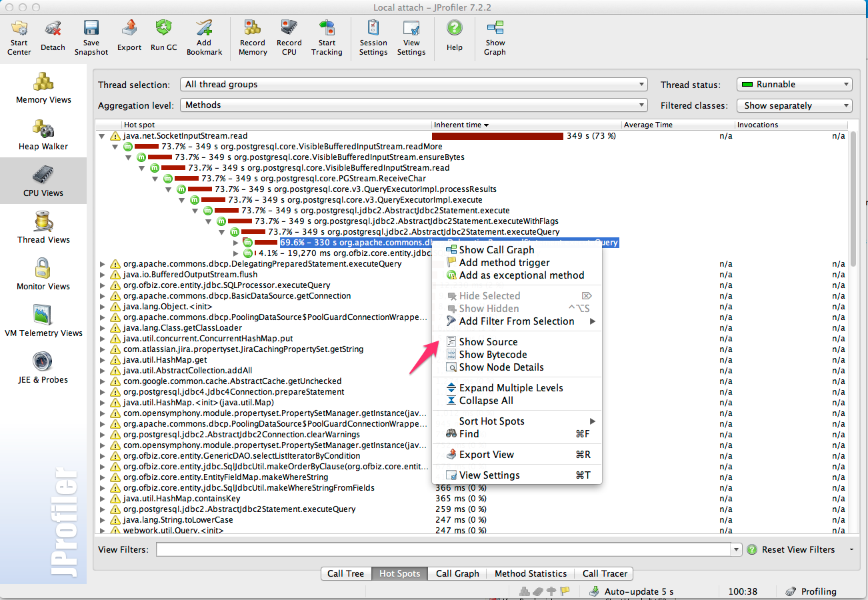
Task: Save Snapshot from the toolbar
Action: pos(91,37)
